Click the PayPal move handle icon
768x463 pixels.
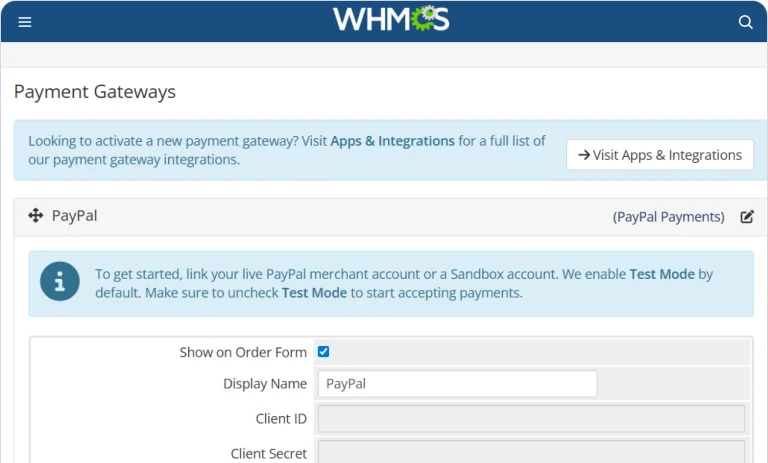[36, 216]
